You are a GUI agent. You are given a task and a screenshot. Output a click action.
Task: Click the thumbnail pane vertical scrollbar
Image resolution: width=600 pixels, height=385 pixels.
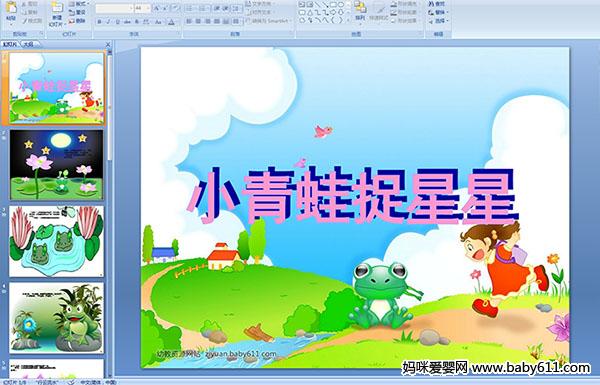click(110, 212)
